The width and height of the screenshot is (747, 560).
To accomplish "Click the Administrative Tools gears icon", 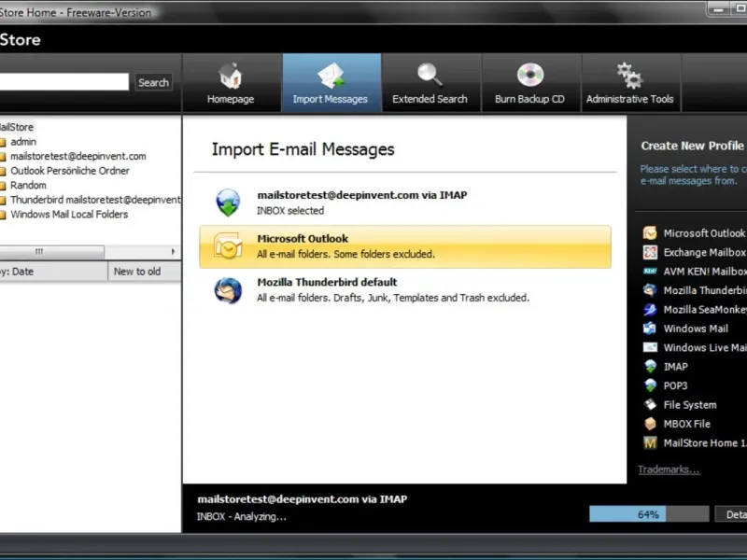I will tap(629, 76).
